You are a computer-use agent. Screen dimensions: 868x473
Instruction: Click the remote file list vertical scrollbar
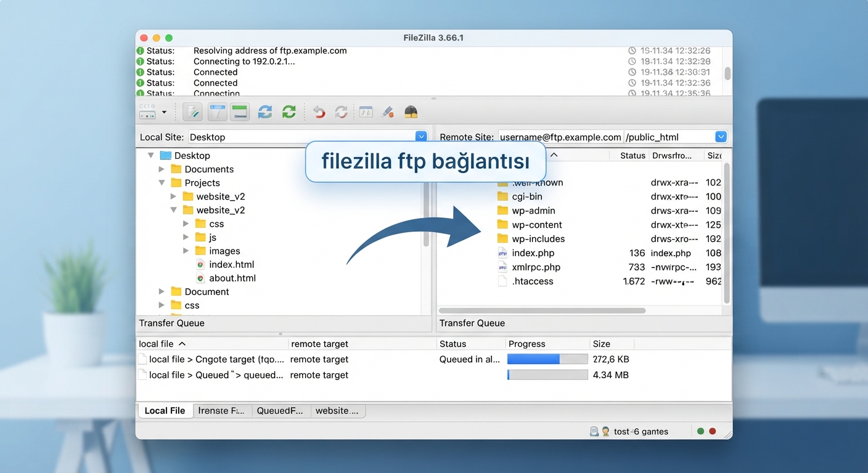click(727, 233)
